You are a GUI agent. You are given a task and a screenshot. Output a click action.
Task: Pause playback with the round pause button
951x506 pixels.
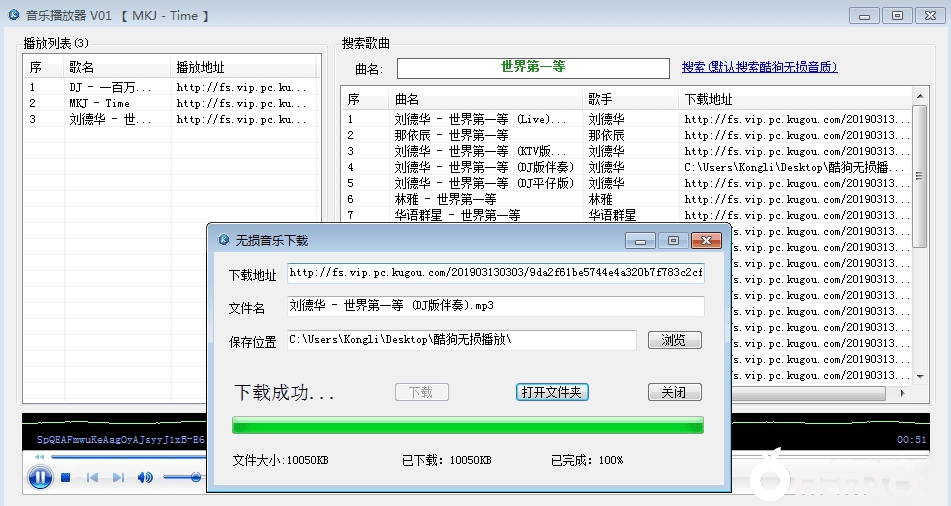[40, 477]
